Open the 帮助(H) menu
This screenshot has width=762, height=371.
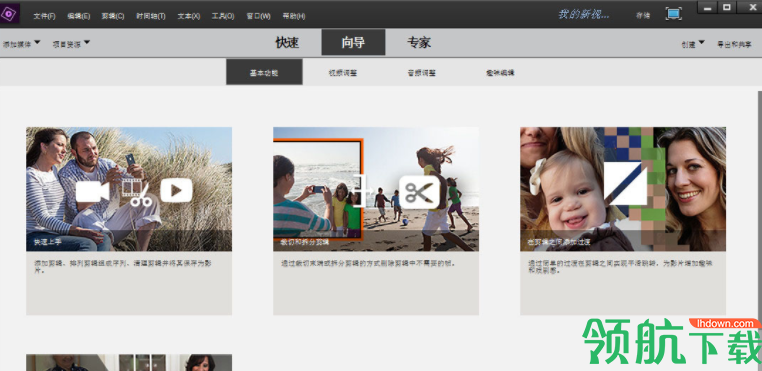pyautogui.click(x=294, y=16)
